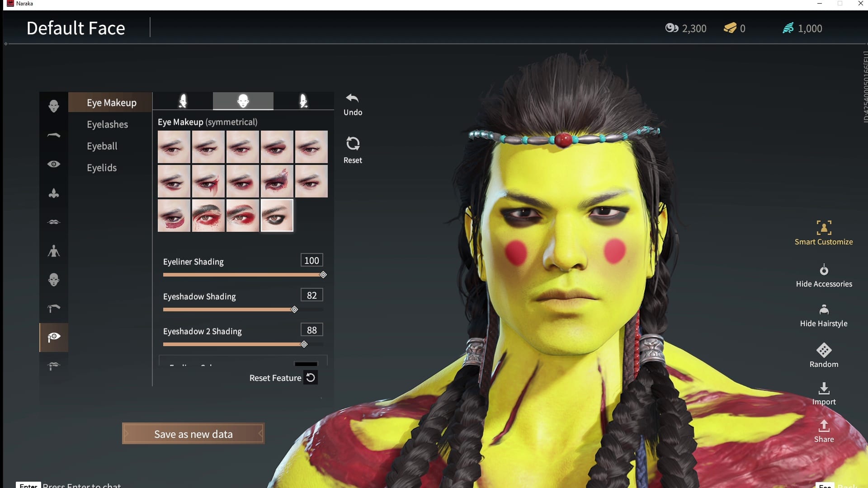Toggle Hide Accessories option
Image resolution: width=868 pixels, height=488 pixels.
tap(823, 276)
